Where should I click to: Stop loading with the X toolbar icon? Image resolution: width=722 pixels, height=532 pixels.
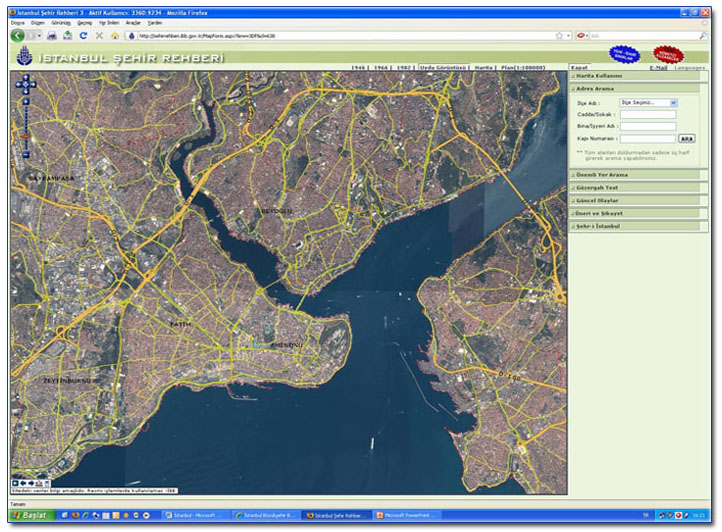[x=99, y=35]
